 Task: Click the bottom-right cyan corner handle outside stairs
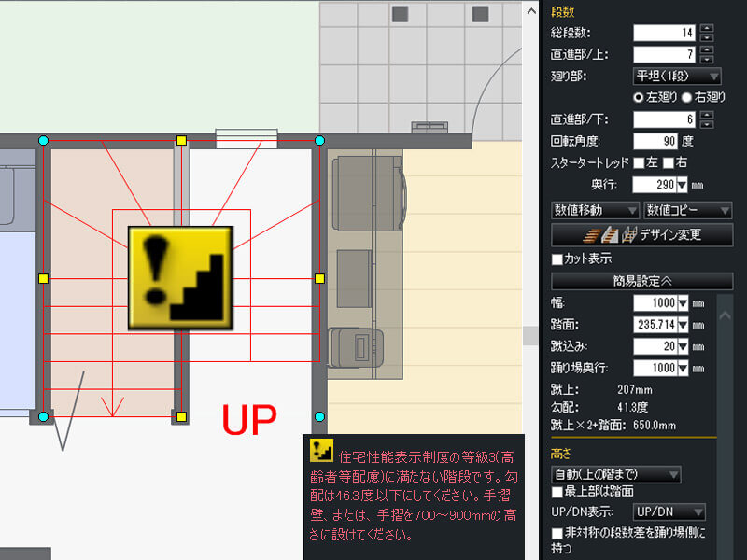(x=319, y=416)
